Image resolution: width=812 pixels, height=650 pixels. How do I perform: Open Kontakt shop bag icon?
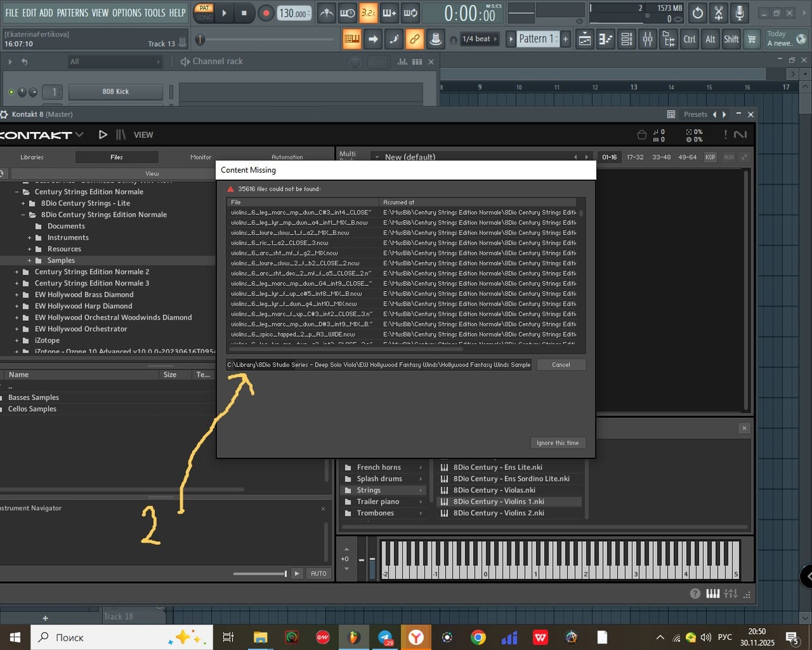pos(642,135)
